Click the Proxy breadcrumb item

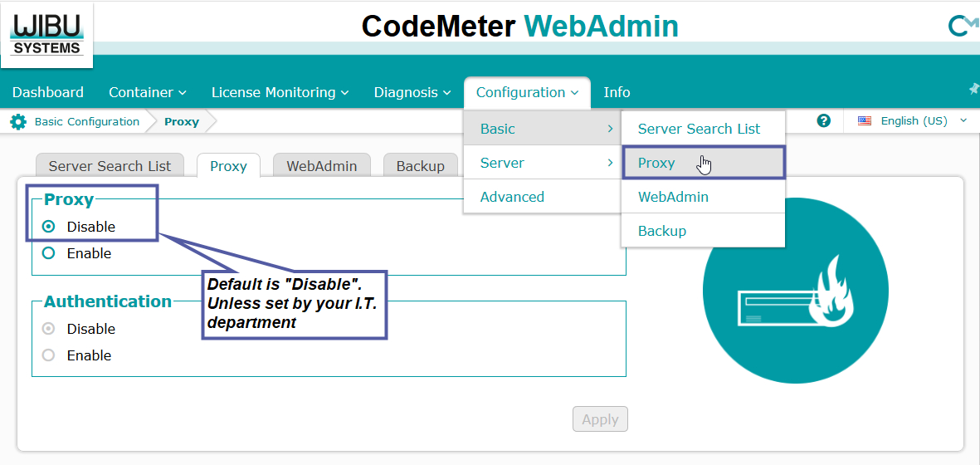pos(181,122)
